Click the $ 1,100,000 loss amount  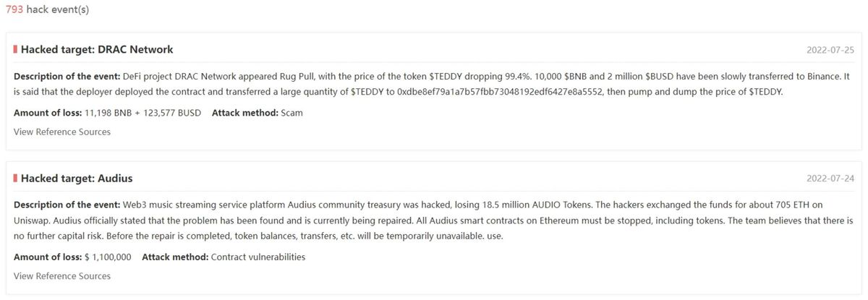pos(108,257)
